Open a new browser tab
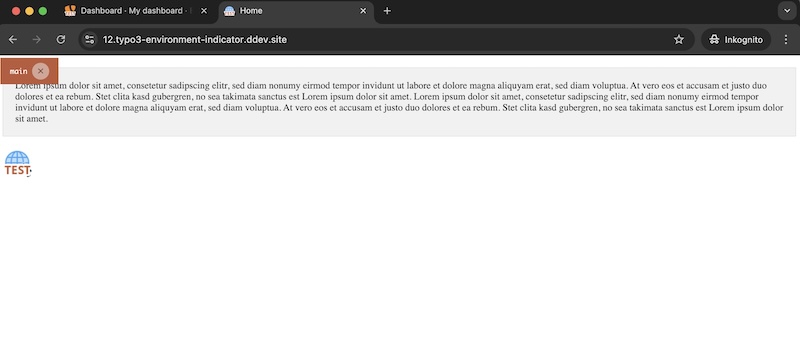 (387, 11)
